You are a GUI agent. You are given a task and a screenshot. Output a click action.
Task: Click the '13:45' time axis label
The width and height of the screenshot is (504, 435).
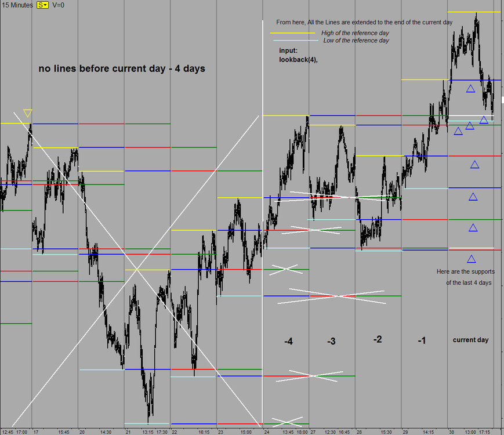[x=288, y=432]
